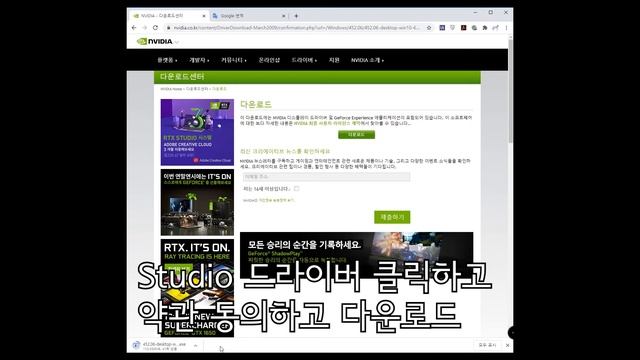Click NVIDIA Home in the breadcrumb

pyautogui.click(x=171, y=89)
